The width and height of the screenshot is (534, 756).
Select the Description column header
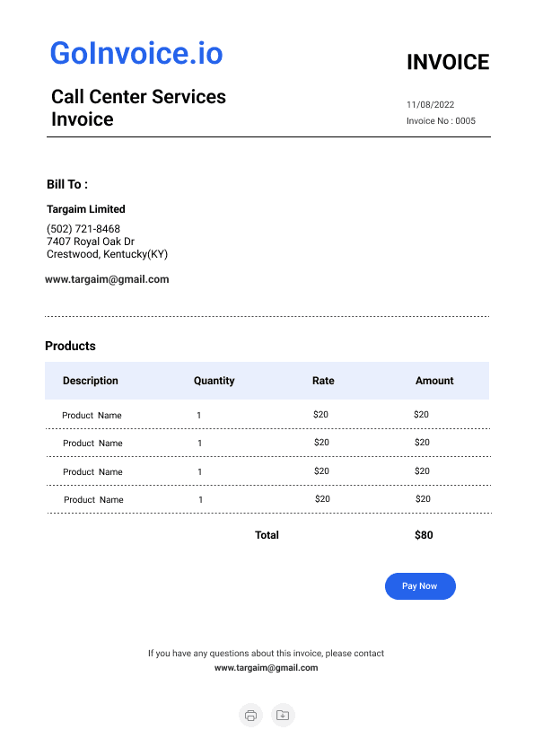tap(90, 381)
